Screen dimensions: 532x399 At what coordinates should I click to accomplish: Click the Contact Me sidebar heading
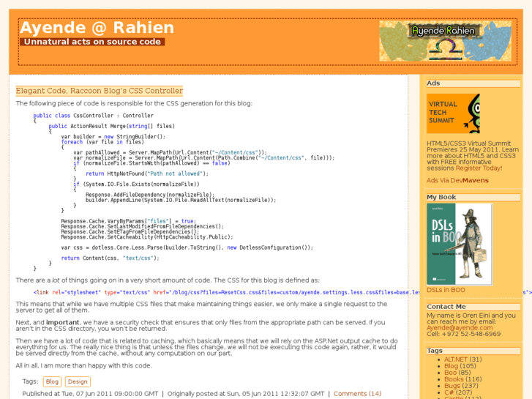click(x=473, y=307)
